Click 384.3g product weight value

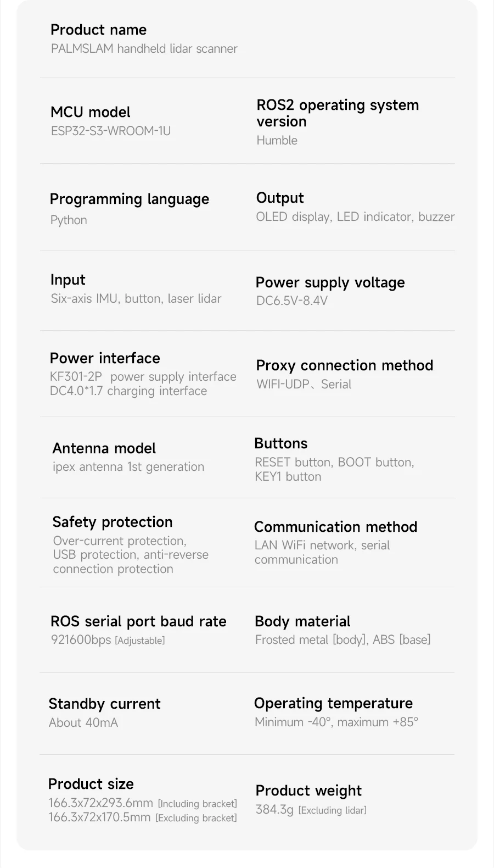pyautogui.click(x=274, y=810)
